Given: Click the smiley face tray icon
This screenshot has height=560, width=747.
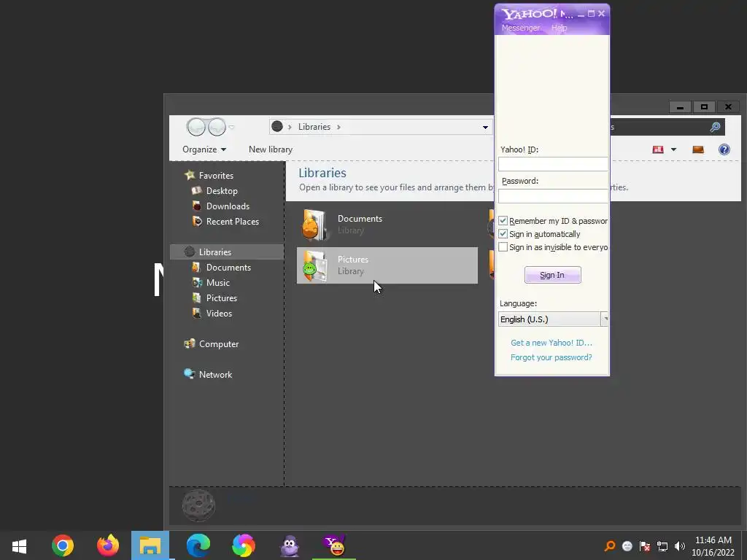Looking at the screenshot, I should click(x=627, y=546).
